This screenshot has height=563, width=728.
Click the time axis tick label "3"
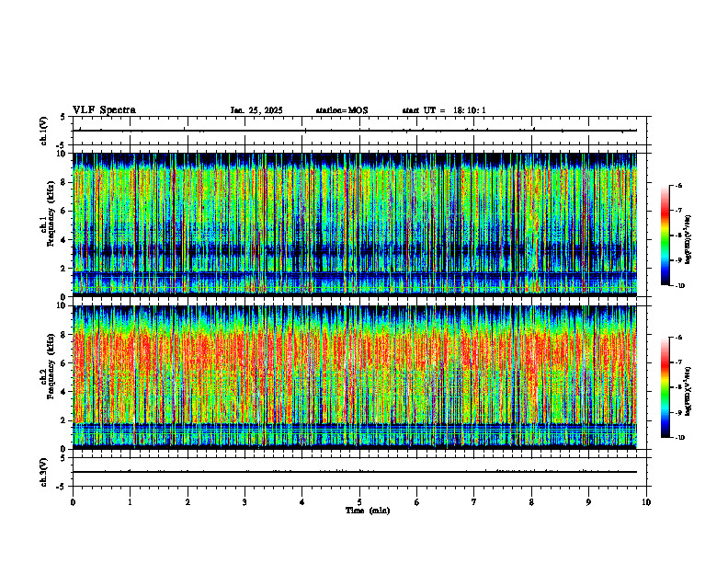(x=245, y=502)
